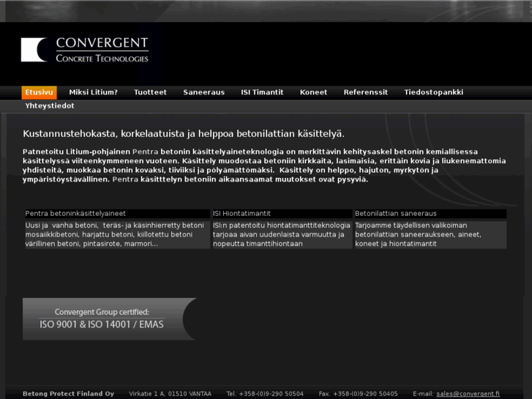The width and height of the screenshot is (532, 399).
Task: Follow the first Pentra link in the paragraph
Action: (x=145, y=152)
